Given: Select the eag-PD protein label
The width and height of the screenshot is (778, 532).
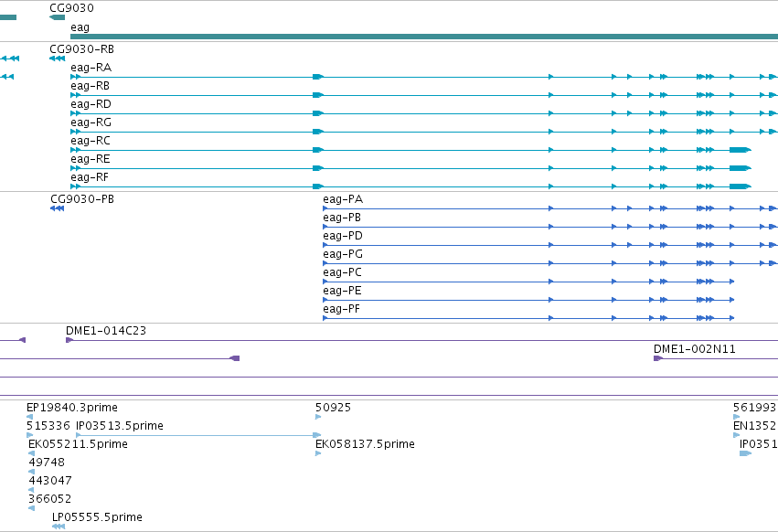Looking at the screenshot, I should [343, 236].
